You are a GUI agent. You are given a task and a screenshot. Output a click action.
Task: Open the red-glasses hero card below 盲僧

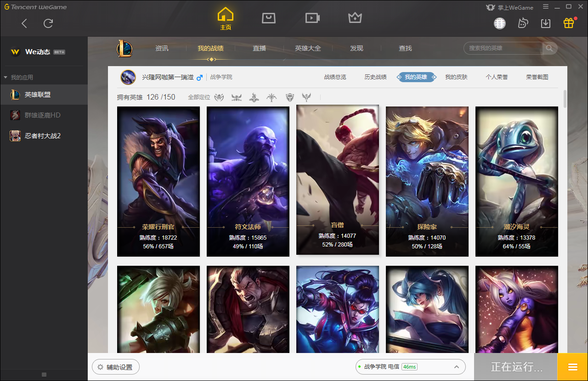tap(338, 309)
